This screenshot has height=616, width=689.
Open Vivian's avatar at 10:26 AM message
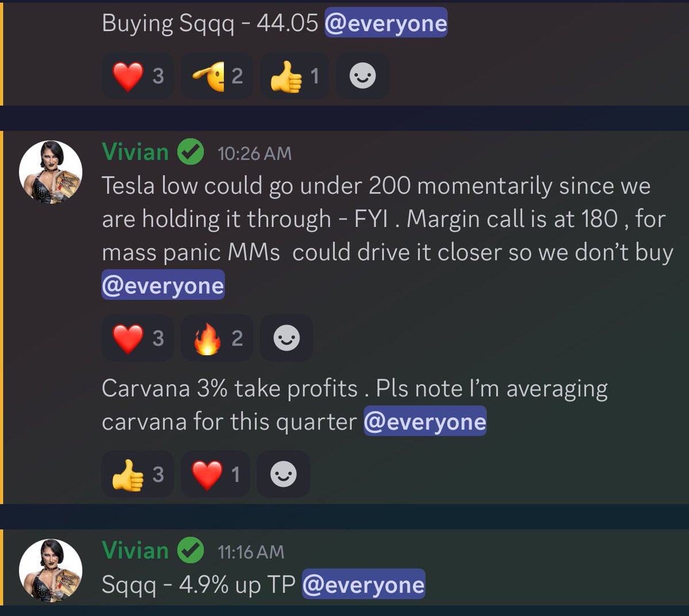(x=51, y=172)
